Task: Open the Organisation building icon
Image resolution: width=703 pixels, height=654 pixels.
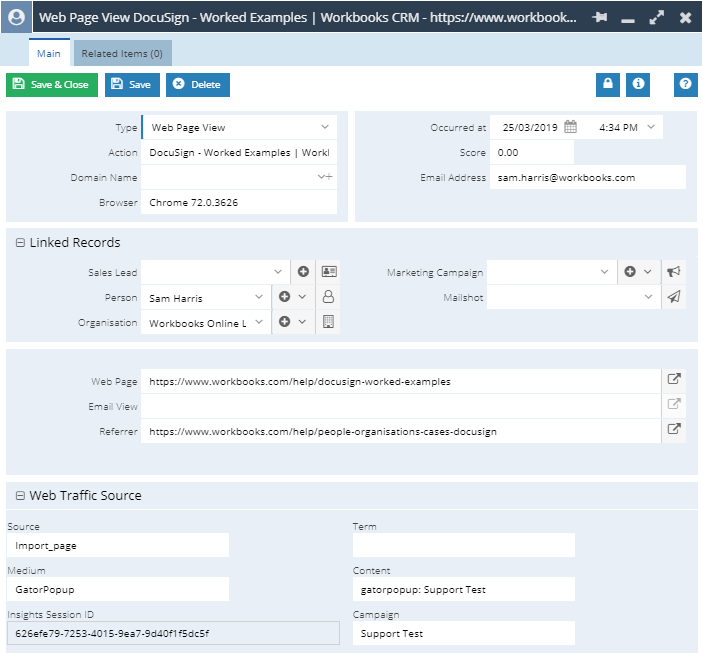Action: pos(329,322)
